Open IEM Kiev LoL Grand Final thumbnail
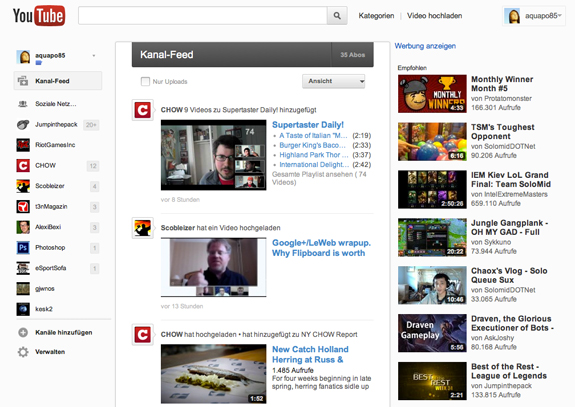Viewport: 575px width, 407px height. (x=432, y=190)
